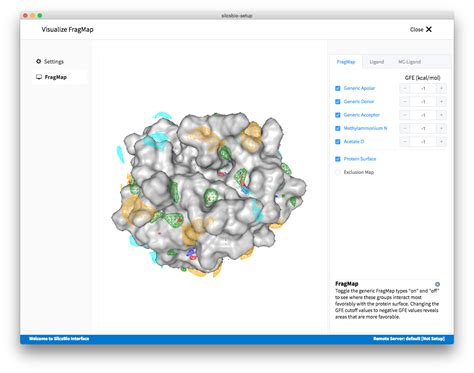Decrease Methylammonium N GFE with minus
The width and height of the screenshot is (474, 373).
point(405,128)
